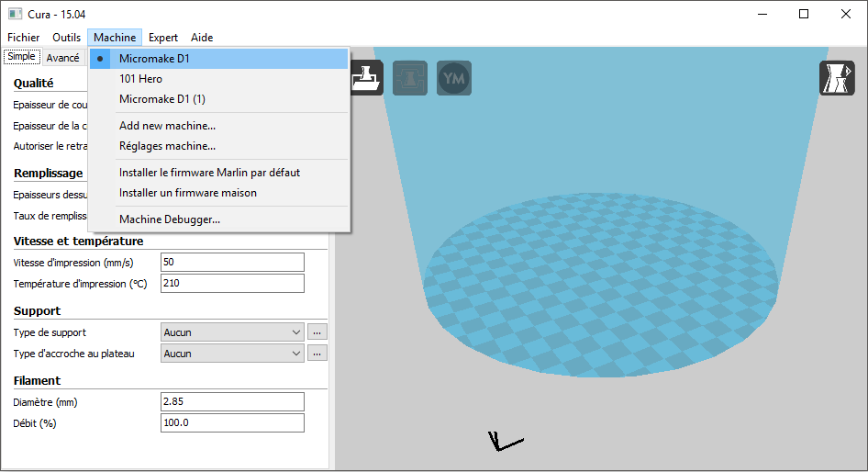Choose Installer un firmware maison
Image resolution: width=868 pixels, height=472 pixels.
pos(219,193)
